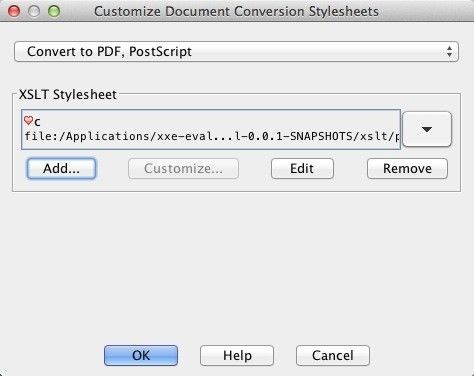474x376 pixels.
Task: Remove the selected stylesheet
Action: point(407,168)
